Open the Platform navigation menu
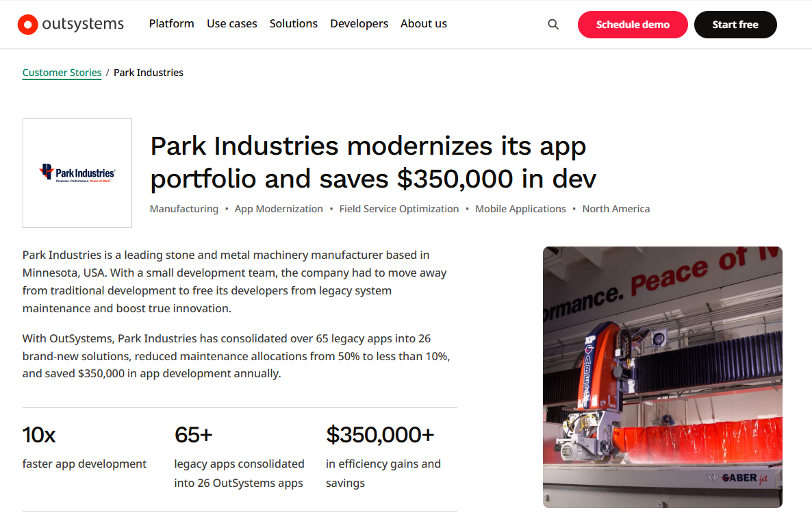This screenshot has height=530, width=812. click(x=171, y=24)
